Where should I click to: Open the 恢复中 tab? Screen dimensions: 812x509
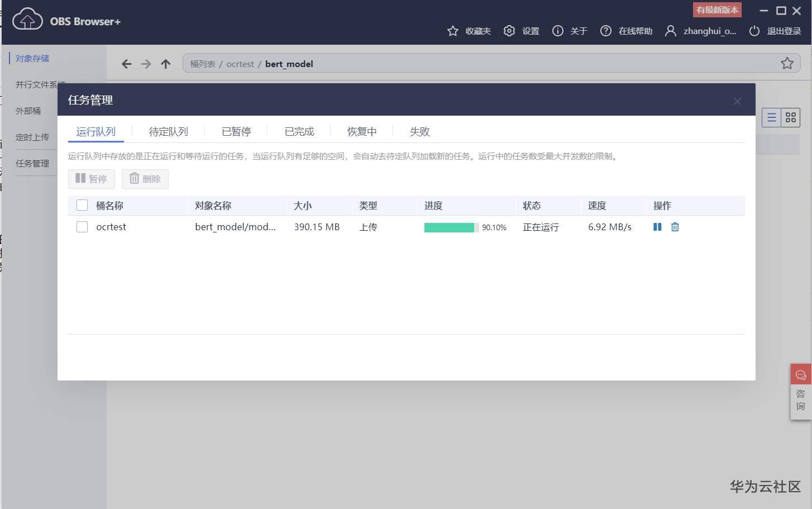(362, 132)
